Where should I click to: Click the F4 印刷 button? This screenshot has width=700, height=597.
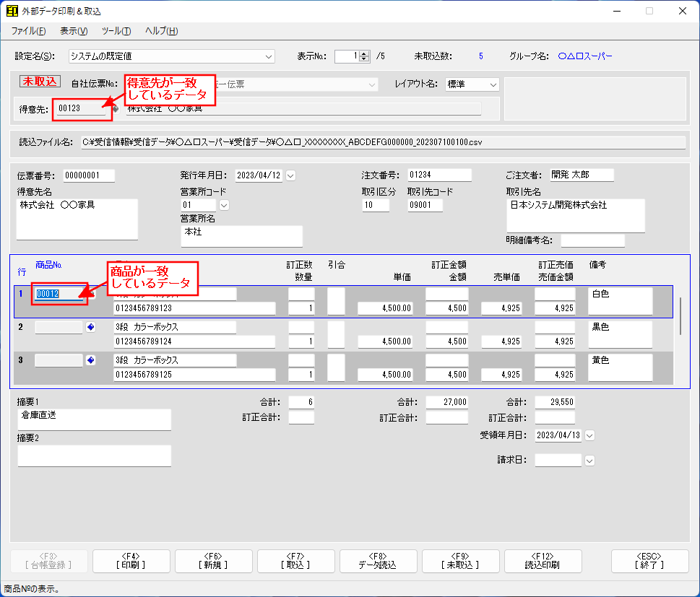click(131, 561)
